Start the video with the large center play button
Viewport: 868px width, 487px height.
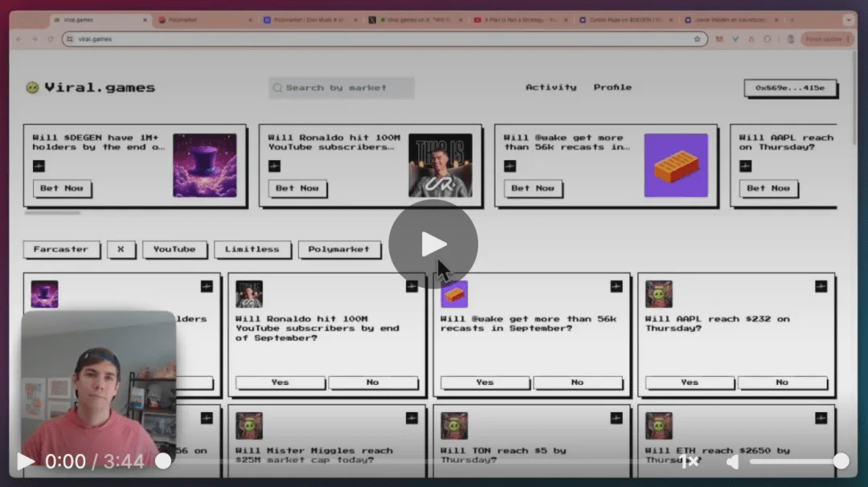(x=433, y=244)
